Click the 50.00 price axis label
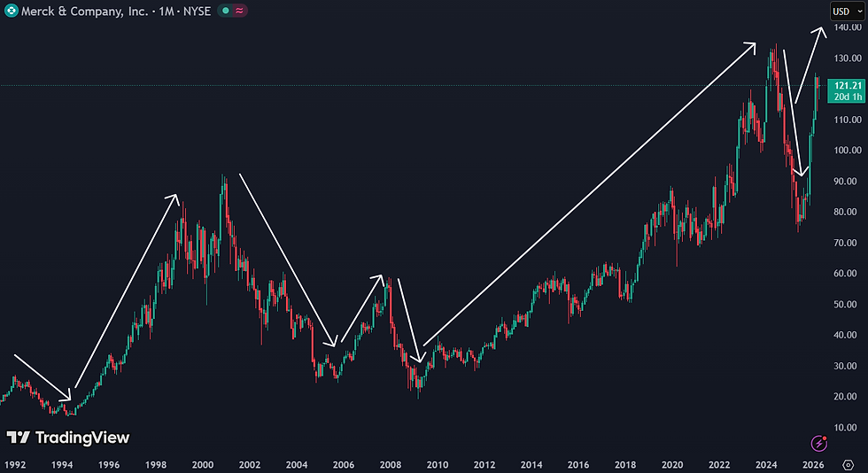The height and width of the screenshot is (473, 868). (x=845, y=305)
